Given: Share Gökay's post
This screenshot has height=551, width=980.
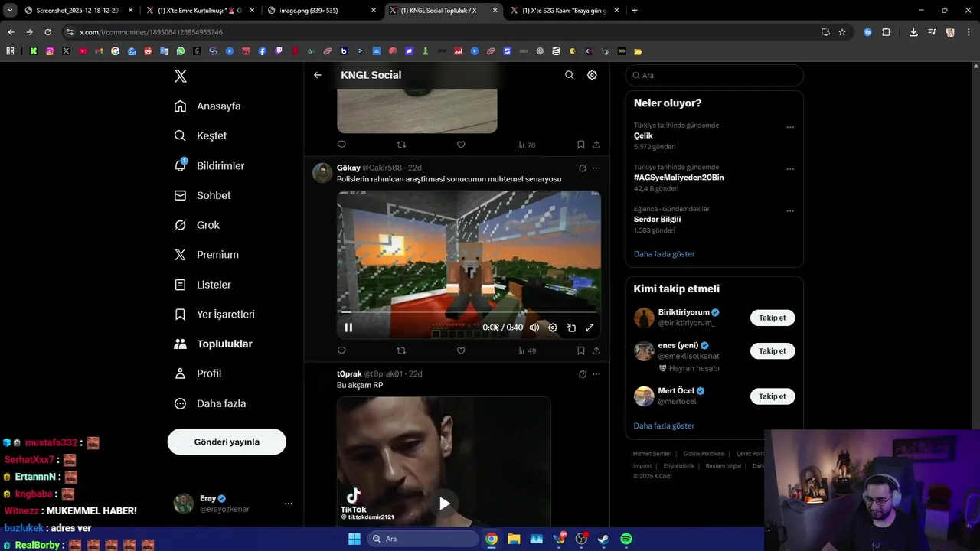Looking at the screenshot, I should coord(596,350).
